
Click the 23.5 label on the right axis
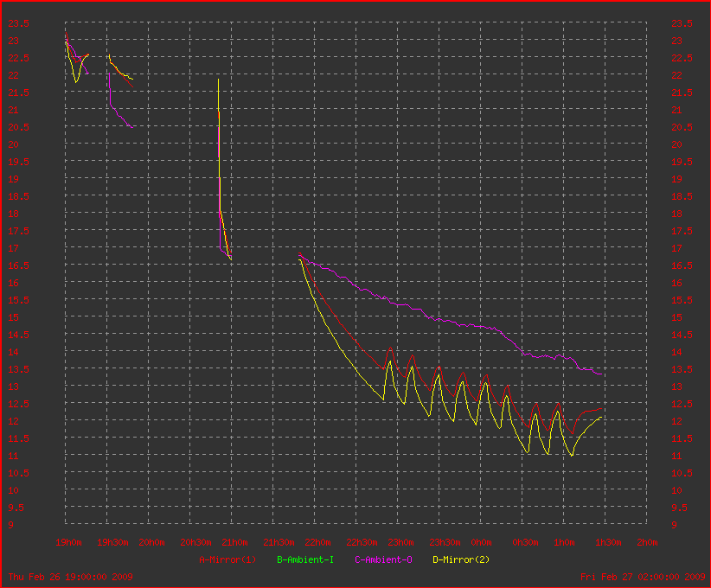(x=682, y=23)
